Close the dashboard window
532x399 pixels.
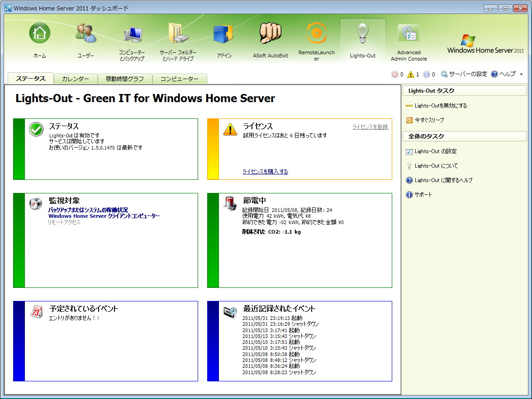coord(520,9)
